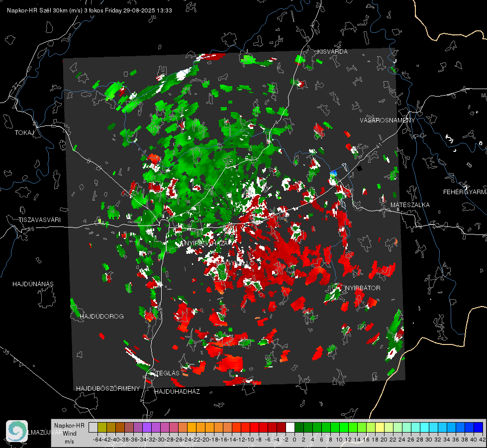487x448 pixels.
Task: Select the NAGYKÁLLÓ city label
Action: tap(236, 263)
